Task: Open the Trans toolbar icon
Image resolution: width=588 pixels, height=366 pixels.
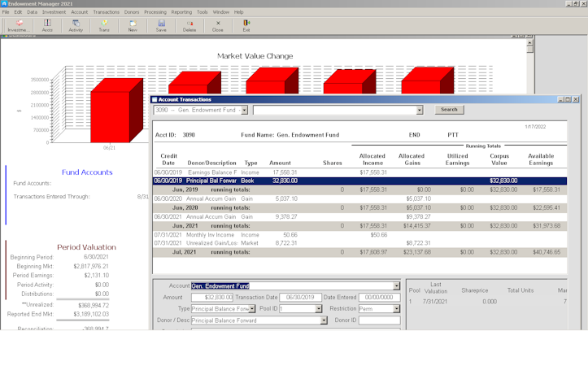Action: click(x=104, y=25)
